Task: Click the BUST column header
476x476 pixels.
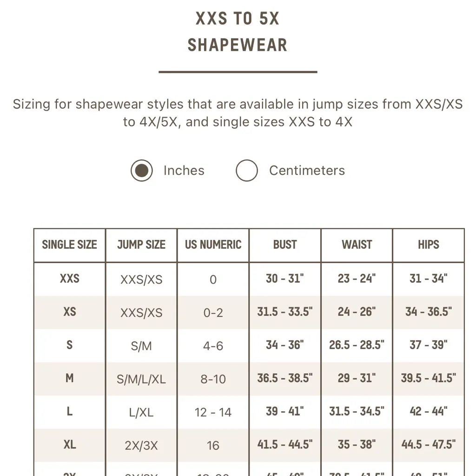Action: tap(285, 245)
